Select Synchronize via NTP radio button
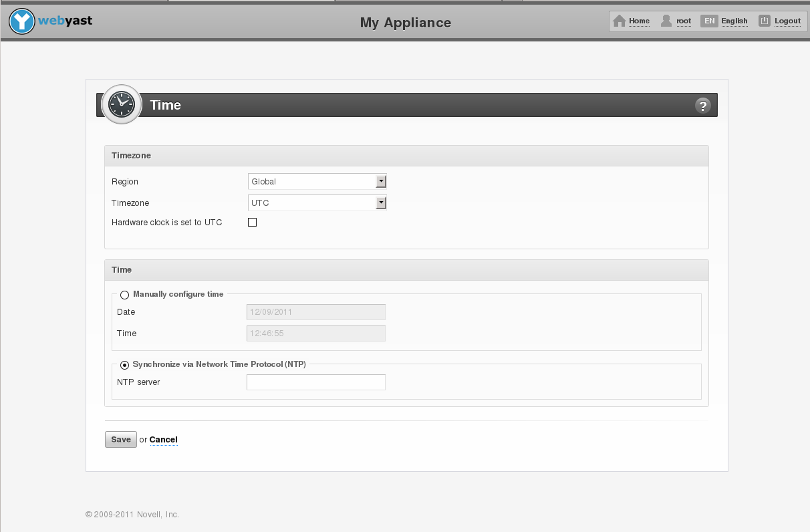Screen dimensions: 810x532 [124, 365]
